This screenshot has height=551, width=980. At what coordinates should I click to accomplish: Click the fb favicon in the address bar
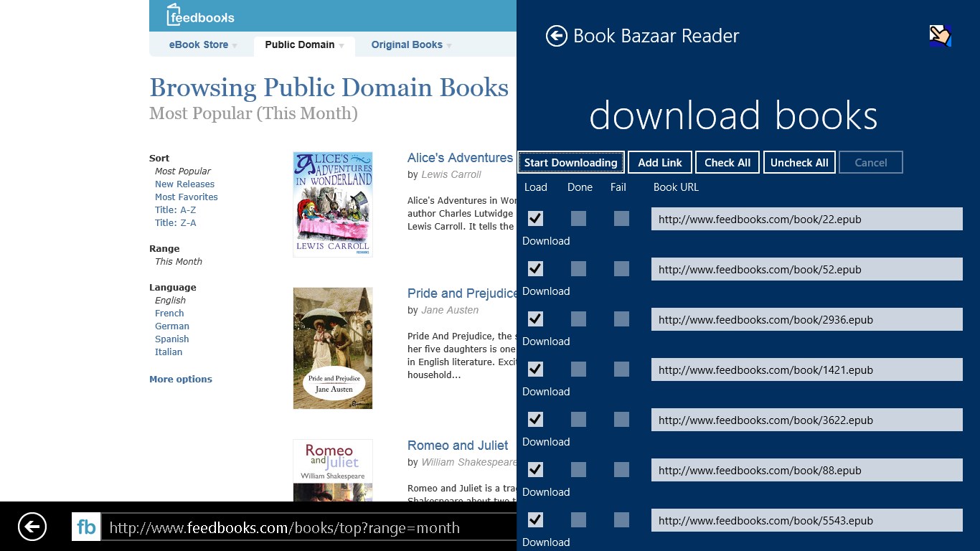click(85, 527)
